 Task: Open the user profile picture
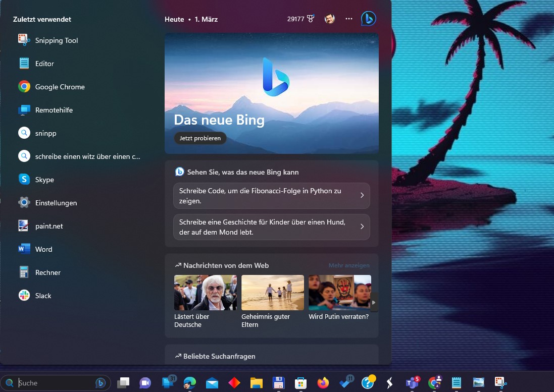click(x=330, y=19)
